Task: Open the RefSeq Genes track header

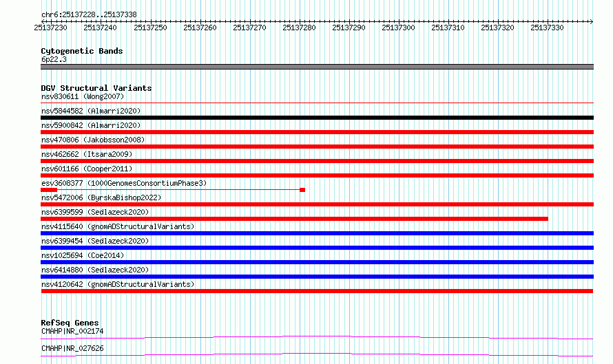Action: point(70,323)
